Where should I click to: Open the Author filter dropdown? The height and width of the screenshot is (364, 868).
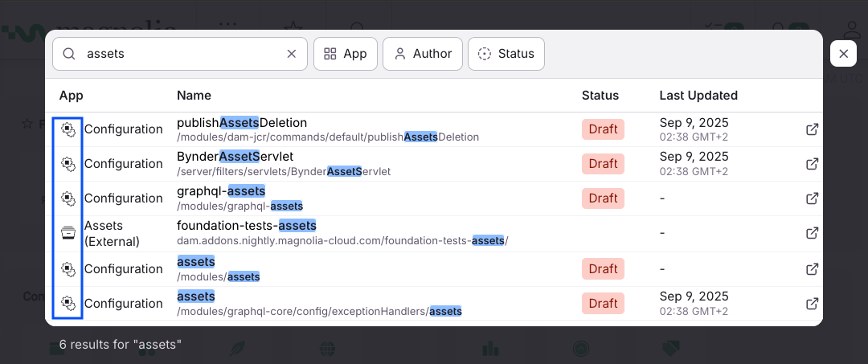(x=422, y=54)
